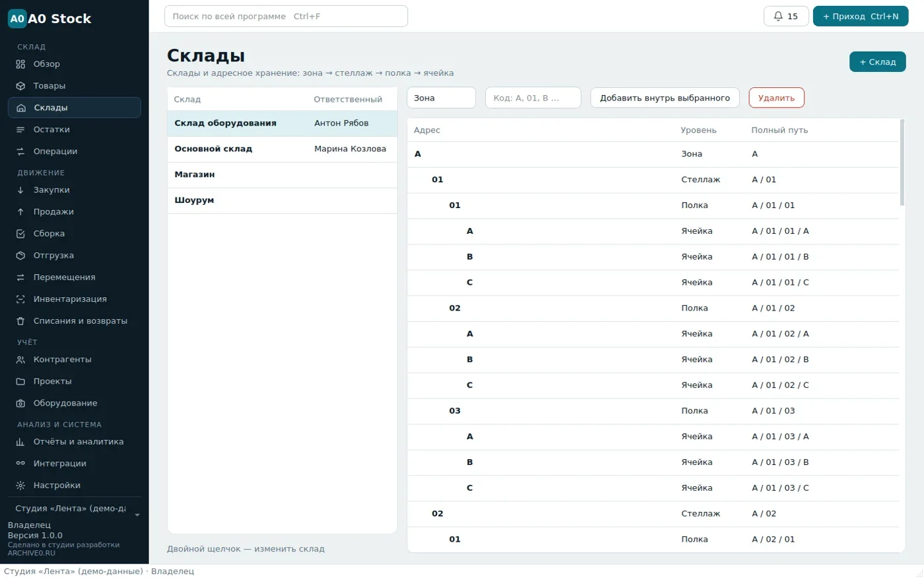Open the Операции arrows icon
Viewport: 924px width, 578px height.
[20, 151]
